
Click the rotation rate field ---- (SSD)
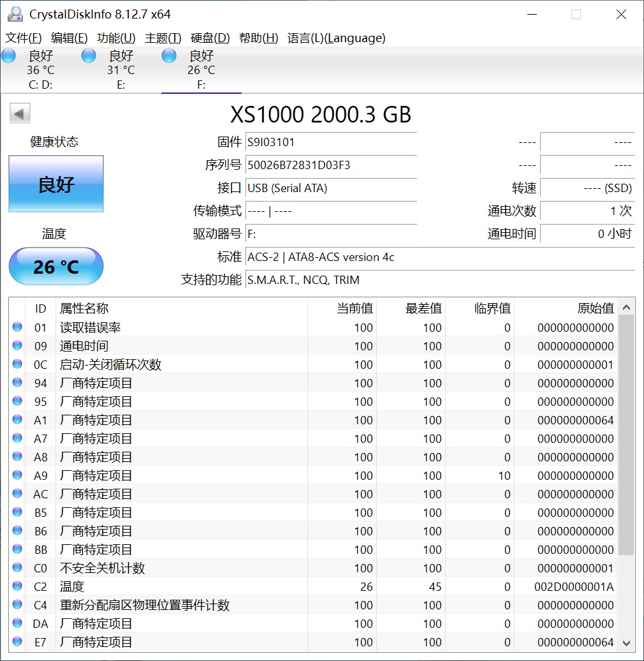click(587, 188)
